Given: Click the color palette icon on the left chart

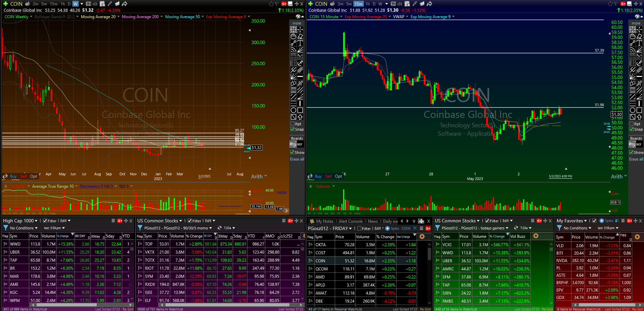Looking at the screenshot, I should pyautogui.click(x=298, y=16).
